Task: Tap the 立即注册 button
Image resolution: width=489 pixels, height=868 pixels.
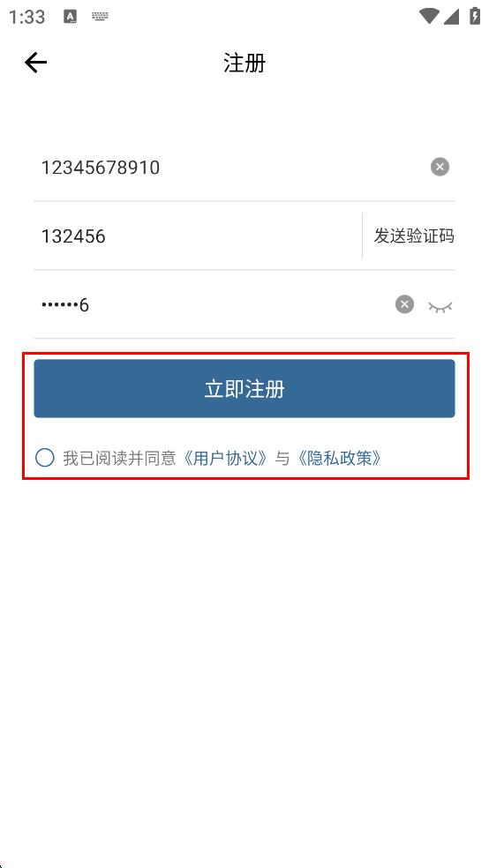Action: (244, 389)
